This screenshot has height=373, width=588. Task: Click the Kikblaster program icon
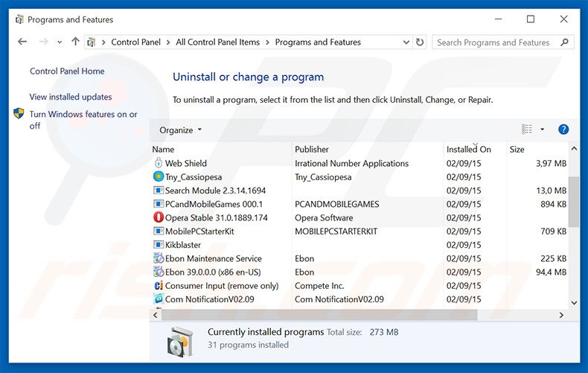click(159, 245)
